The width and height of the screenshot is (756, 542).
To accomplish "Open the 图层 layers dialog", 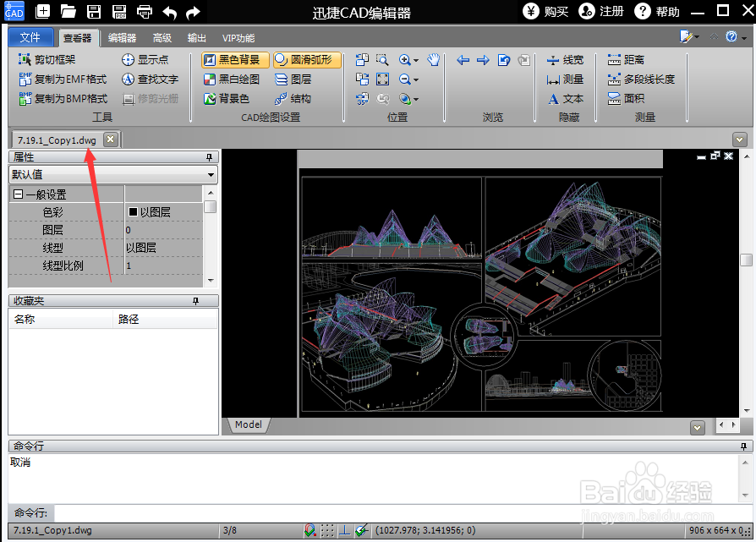I will (x=293, y=79).
